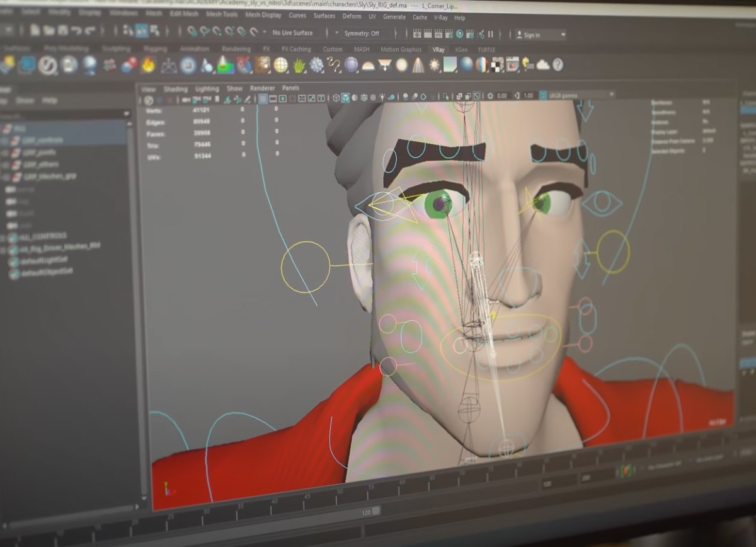756x547 pixels.
Task: Expand the ALL_CONTROLS set in outliner
Action: (x=5, y=237)
